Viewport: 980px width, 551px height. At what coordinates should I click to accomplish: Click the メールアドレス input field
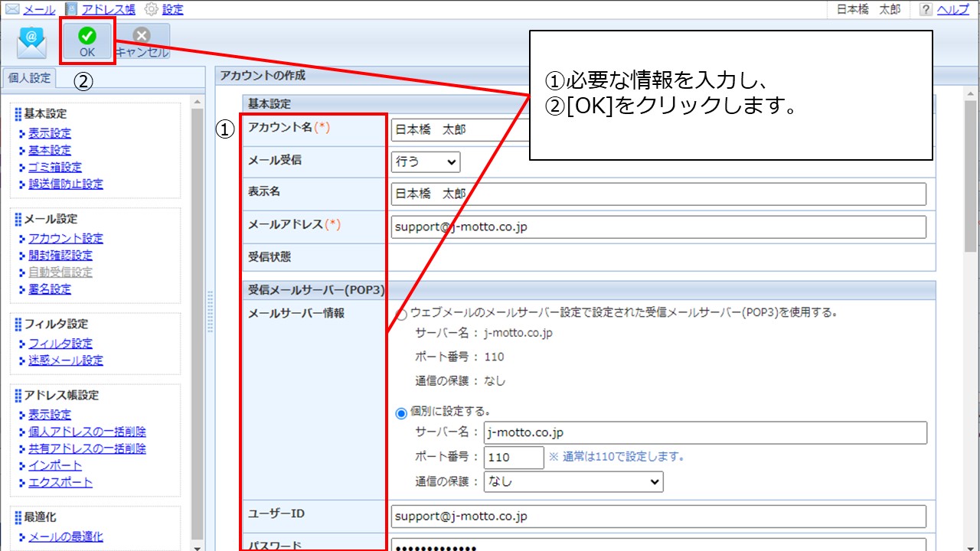tap(658, 227)
